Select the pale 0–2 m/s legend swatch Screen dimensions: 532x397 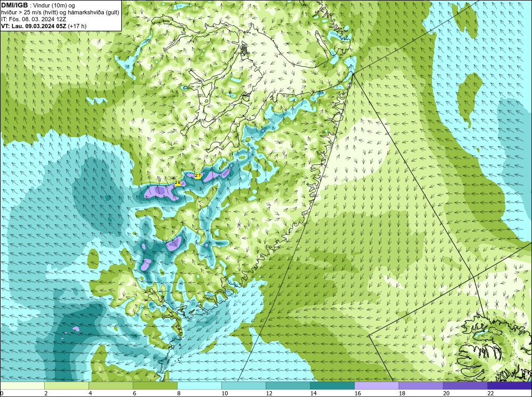[22, 386]
